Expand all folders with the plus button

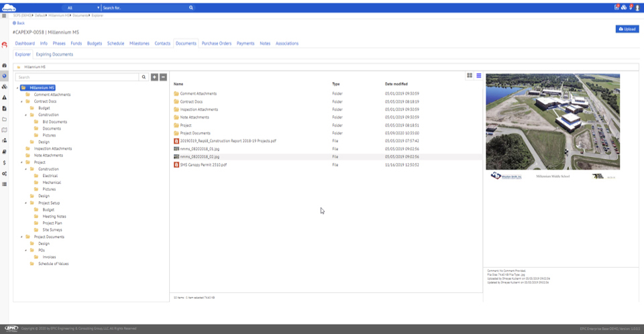point(154,77)
